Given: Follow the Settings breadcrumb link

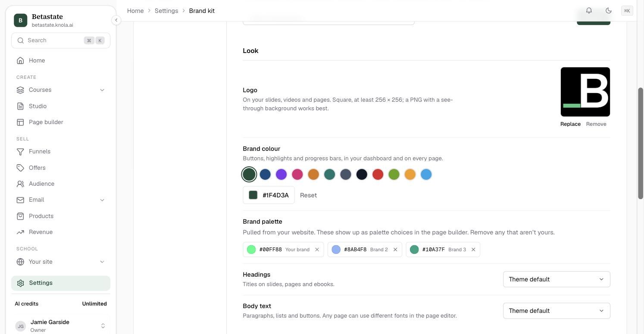Looking at the screenshot, I should point(166,11).
